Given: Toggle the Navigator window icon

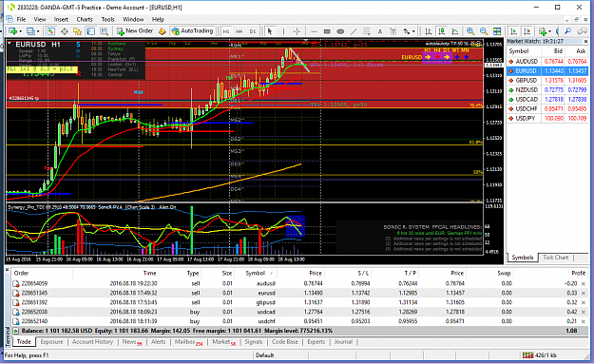Looking at the screenshot, I should click(x=77, y=31).
